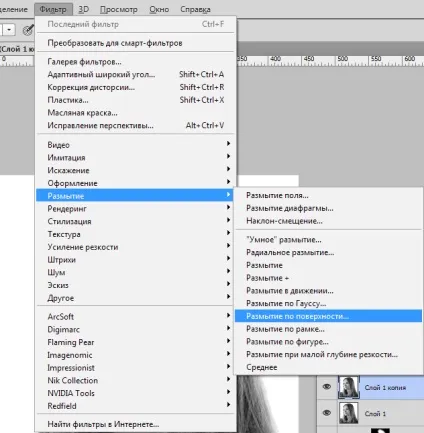
Task: Click the brush options icon in toolbar
Action: click(x=28, y=30)
